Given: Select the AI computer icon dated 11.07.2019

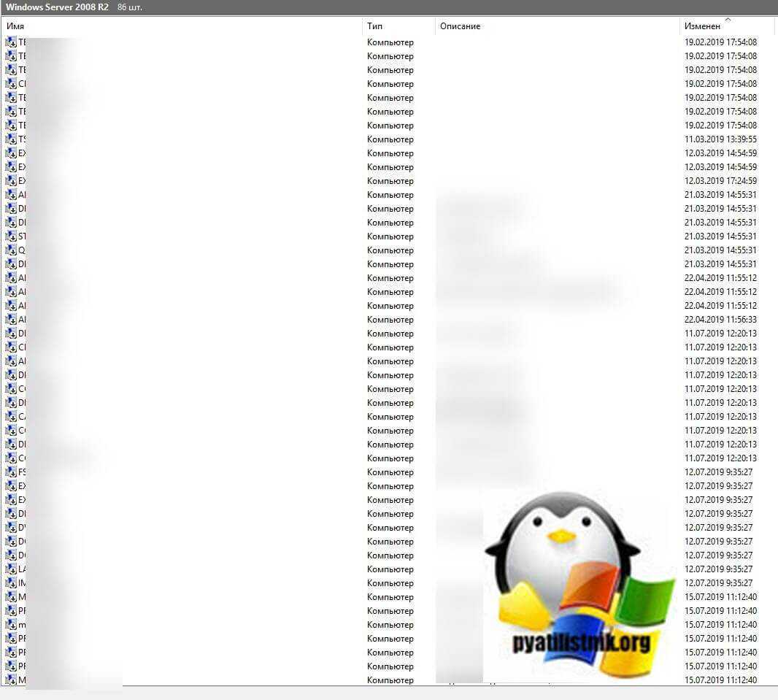Looking at the screenshot, I should [x=11, y=361].
